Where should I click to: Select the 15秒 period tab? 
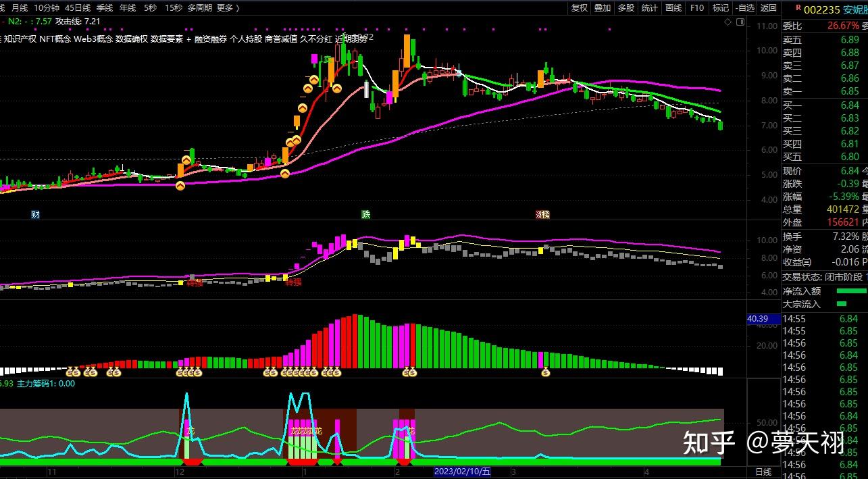(173, 7)
